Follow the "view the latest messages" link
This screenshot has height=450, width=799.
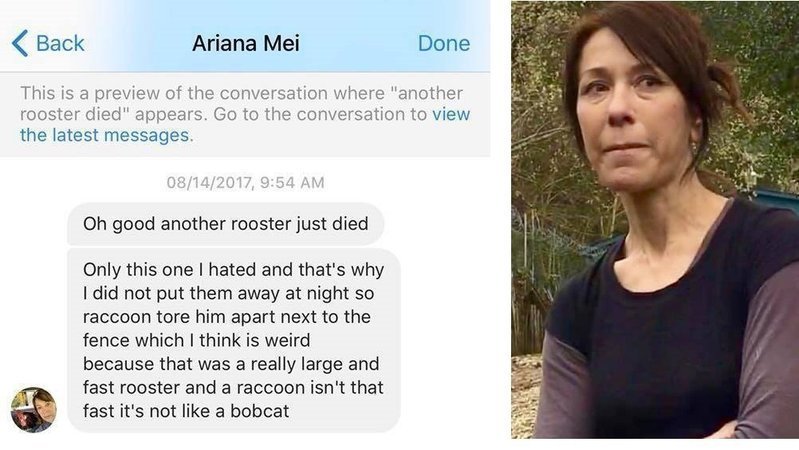coord(245,124)
